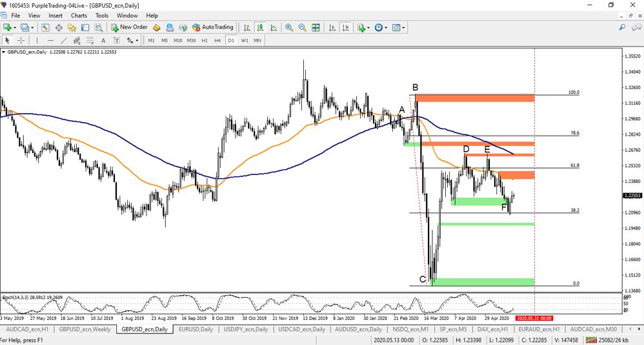This screenshot has height=345, width=644.
Task: Zoom in on the chart
Action: tap(288, 27)
